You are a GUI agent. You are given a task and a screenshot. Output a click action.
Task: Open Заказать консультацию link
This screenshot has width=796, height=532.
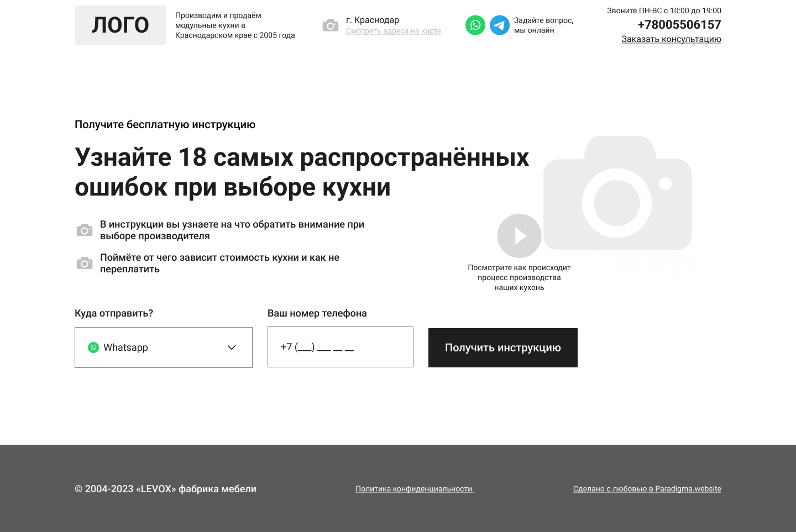671,39
